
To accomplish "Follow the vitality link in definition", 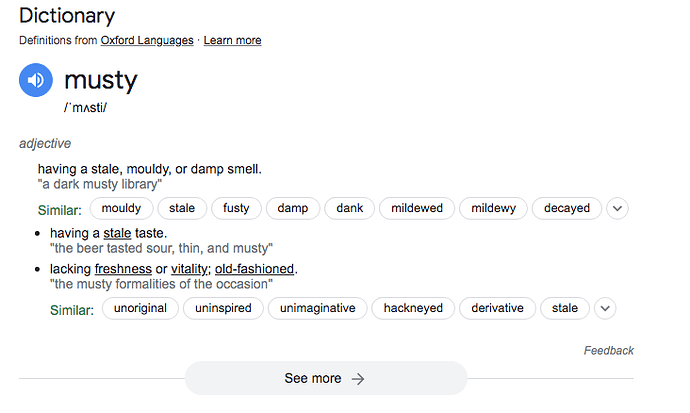I will 191,269.
